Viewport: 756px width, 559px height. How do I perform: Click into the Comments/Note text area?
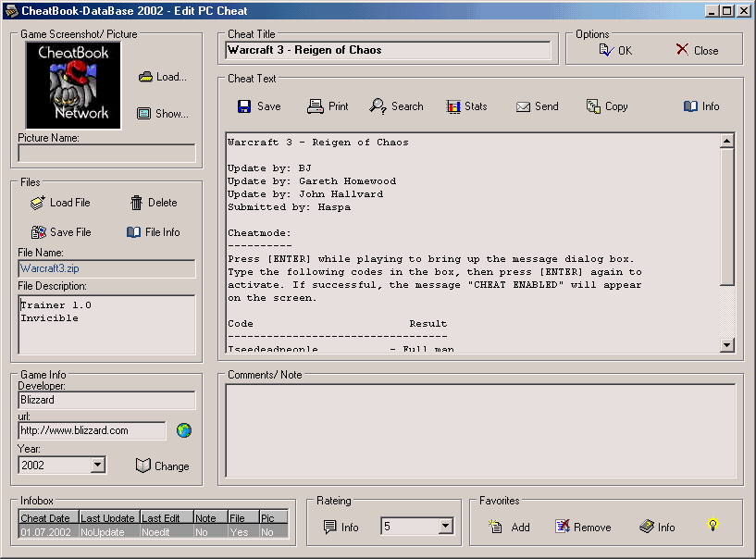point(480,430)
